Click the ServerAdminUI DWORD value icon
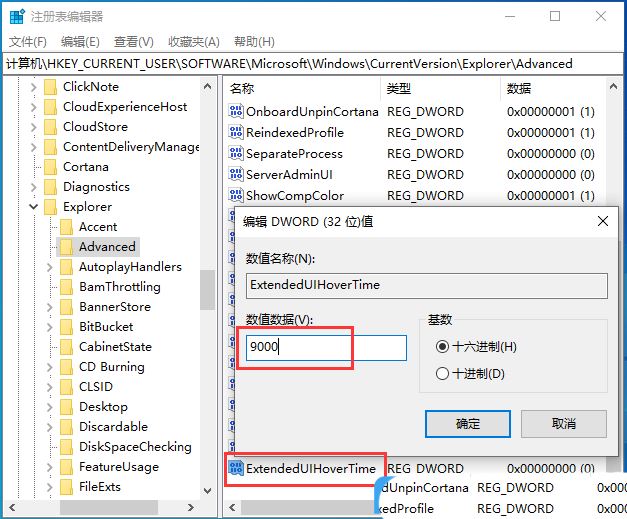627x519 pixels. click(236, 174)
